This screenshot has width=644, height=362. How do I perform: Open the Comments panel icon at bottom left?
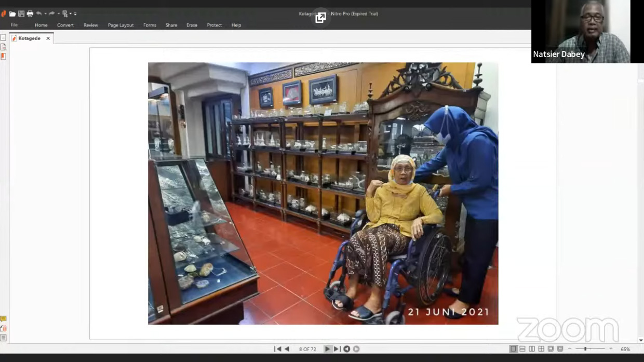tap(4, 319)
